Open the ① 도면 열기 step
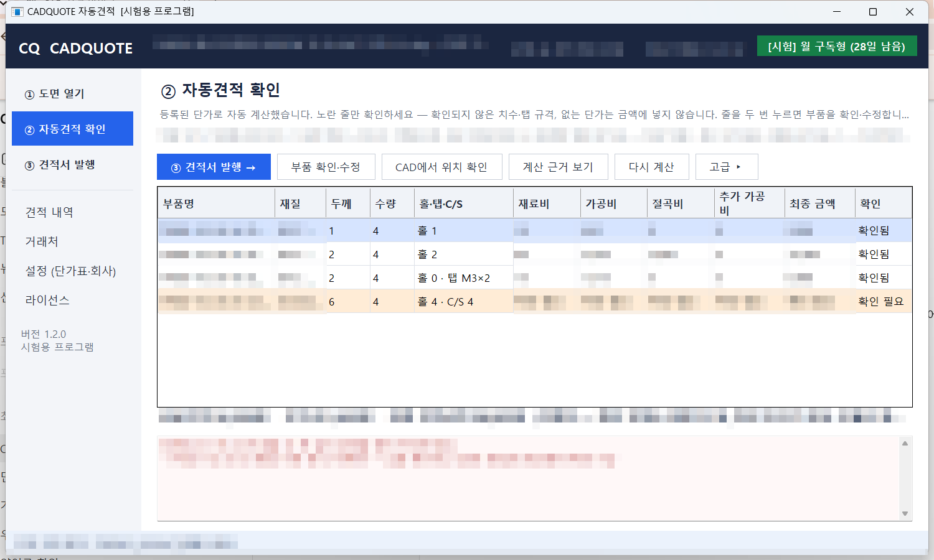The image size is (934, 560). pos(72,94)
